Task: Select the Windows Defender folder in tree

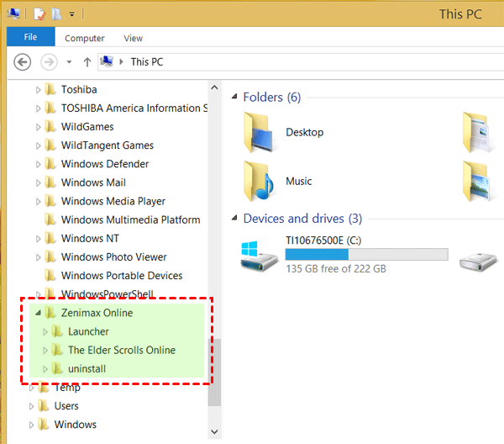Action: pos(104,164)
